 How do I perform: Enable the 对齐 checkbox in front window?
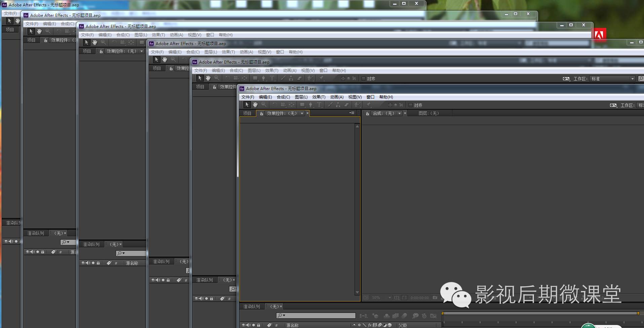coord(410,105)
